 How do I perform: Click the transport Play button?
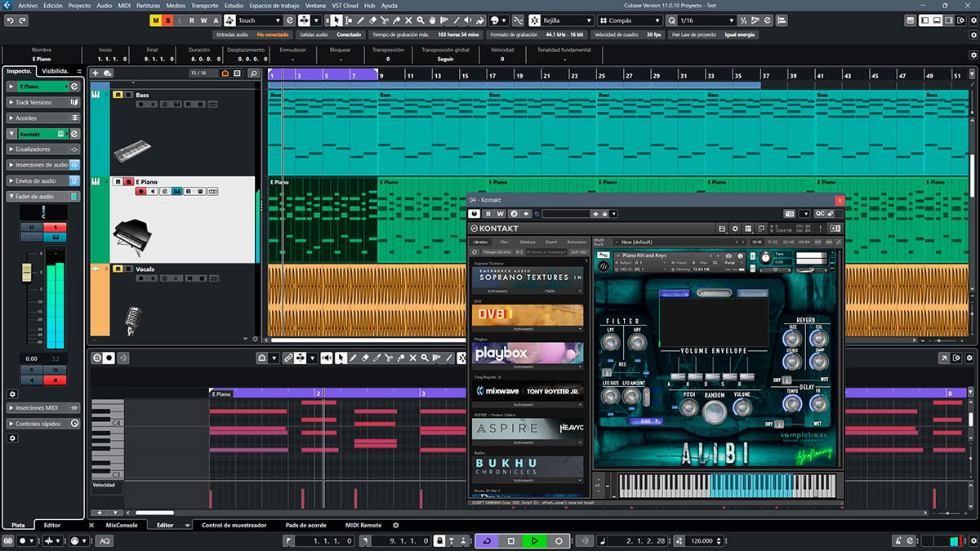[535, 540]
